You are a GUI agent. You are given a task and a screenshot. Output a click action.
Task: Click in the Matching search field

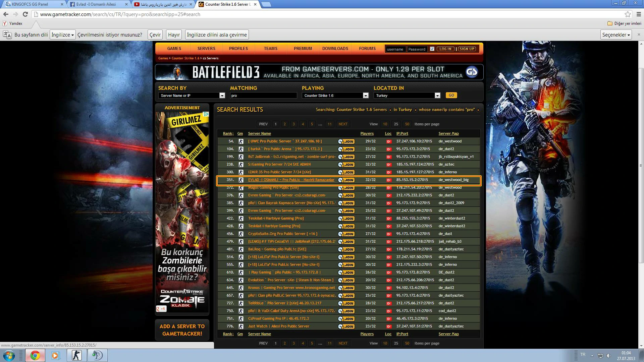(x=263, y=96)
